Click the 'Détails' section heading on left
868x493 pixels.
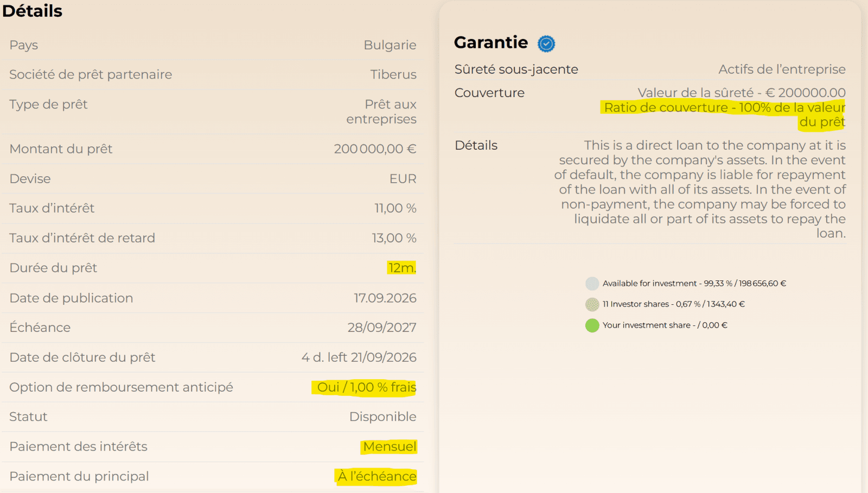[33, 11]
